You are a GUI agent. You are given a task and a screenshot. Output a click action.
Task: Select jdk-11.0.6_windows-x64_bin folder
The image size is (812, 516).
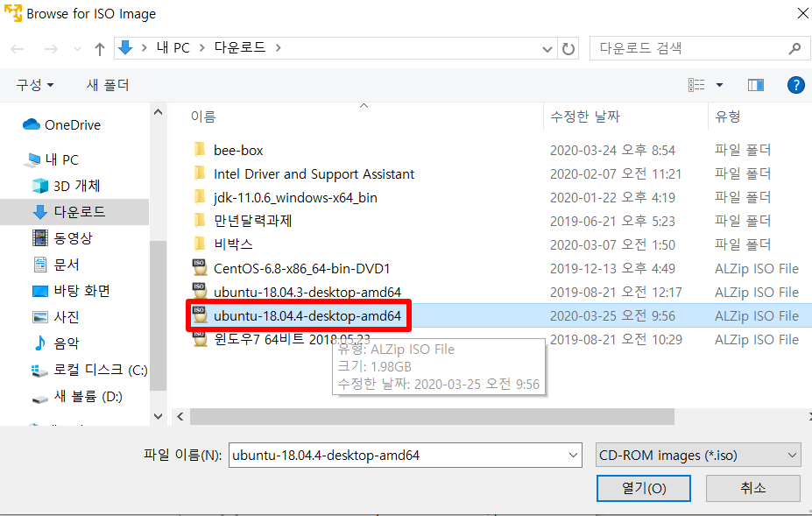295,197
